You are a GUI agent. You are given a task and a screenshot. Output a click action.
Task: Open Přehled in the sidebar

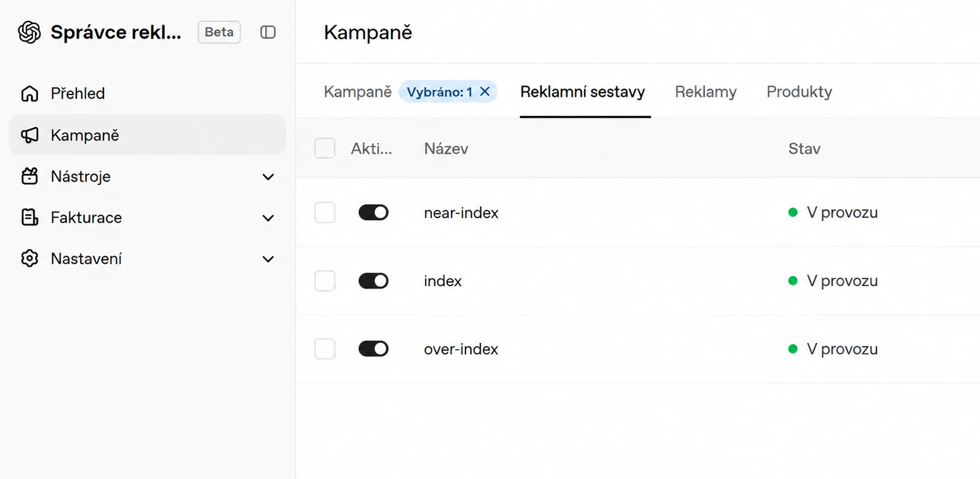(x=148, y=93)
